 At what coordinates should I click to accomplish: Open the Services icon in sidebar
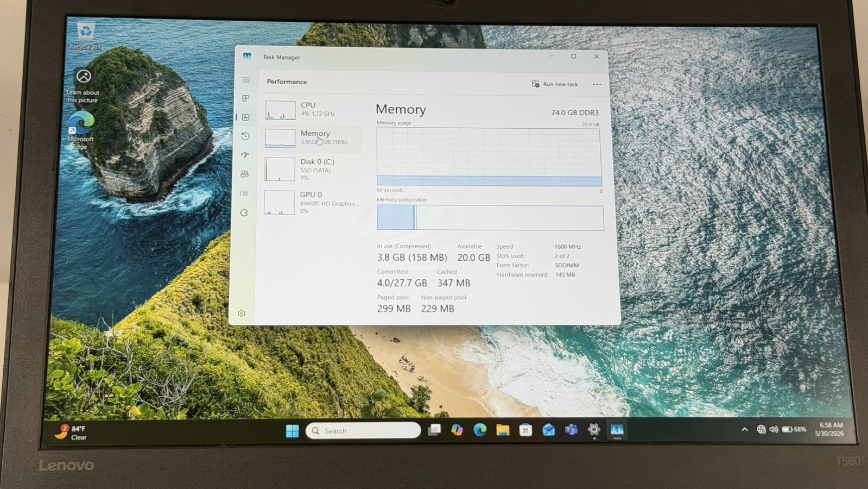tap(244, 212)
